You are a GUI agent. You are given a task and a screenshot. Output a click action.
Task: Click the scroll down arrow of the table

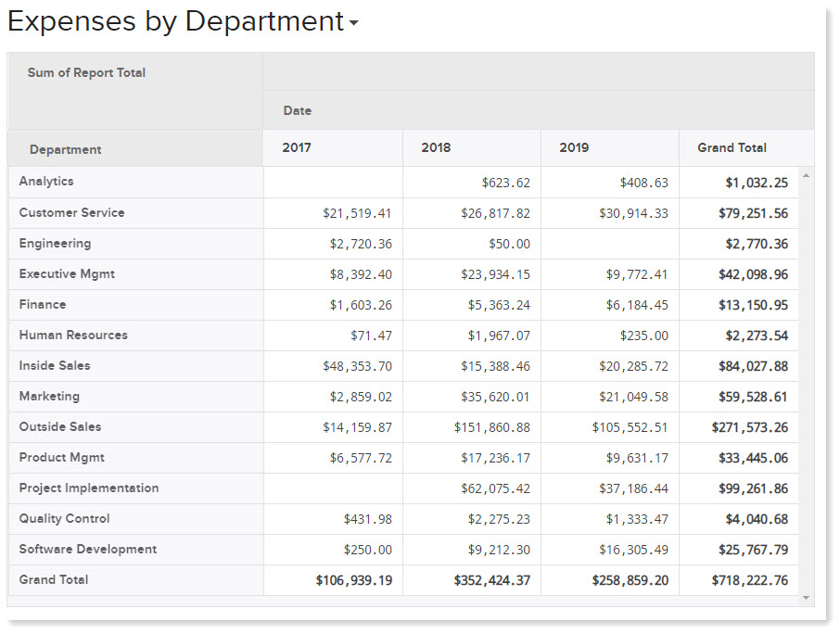pyautogui.click(x=805, y=598)
